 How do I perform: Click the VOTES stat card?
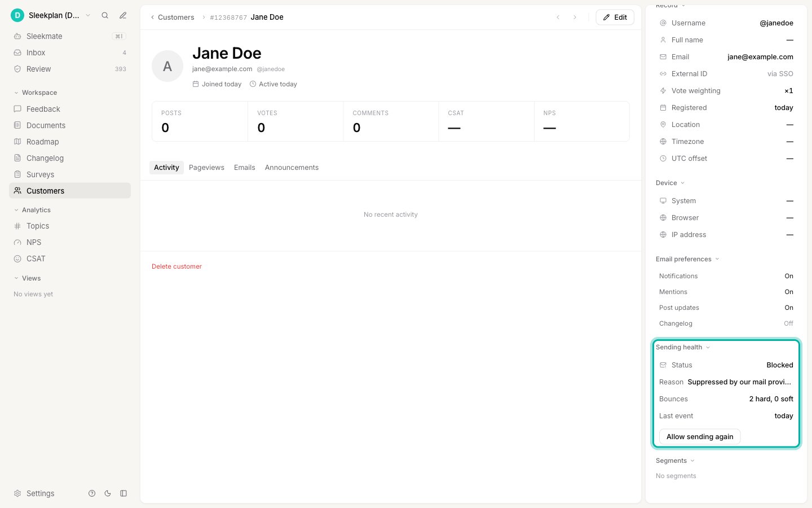tap(295, 121)
